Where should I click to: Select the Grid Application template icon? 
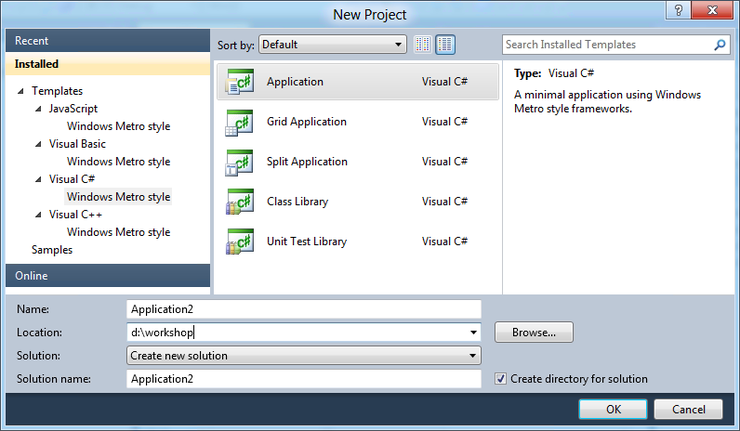pos(240,122)
